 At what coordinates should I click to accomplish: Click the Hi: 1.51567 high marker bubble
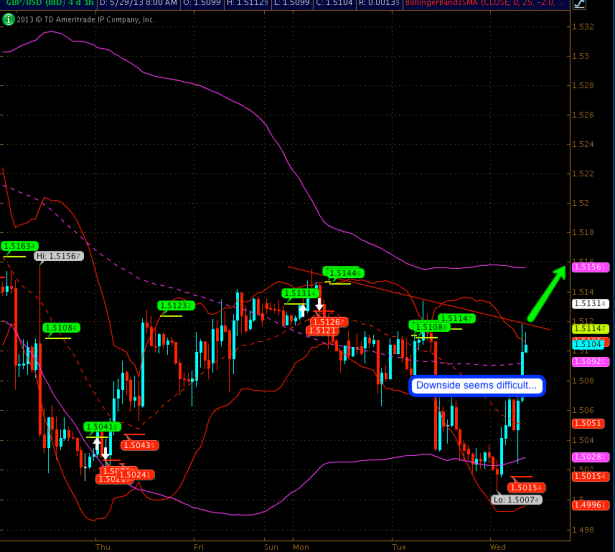coord(59,256)
